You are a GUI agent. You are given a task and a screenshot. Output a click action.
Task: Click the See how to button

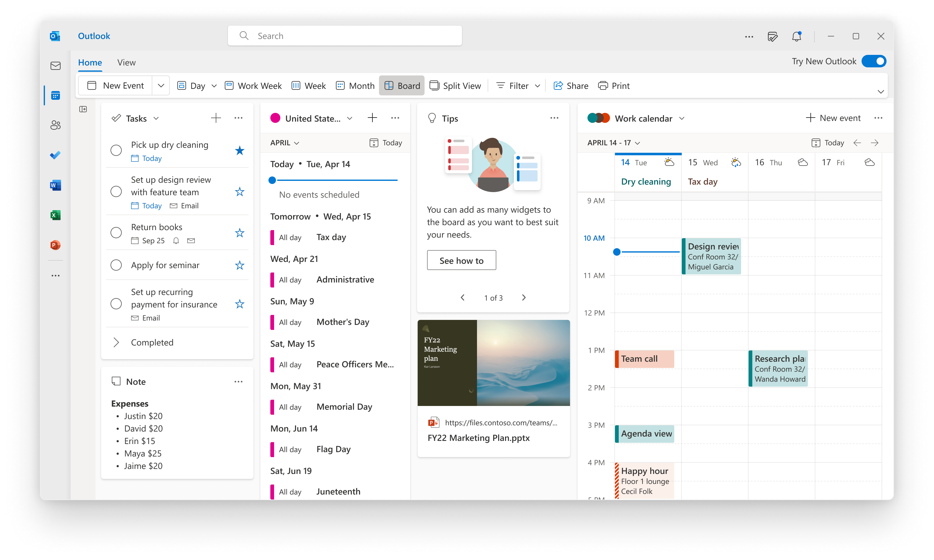pyautogui.click(x=461, y=260)
